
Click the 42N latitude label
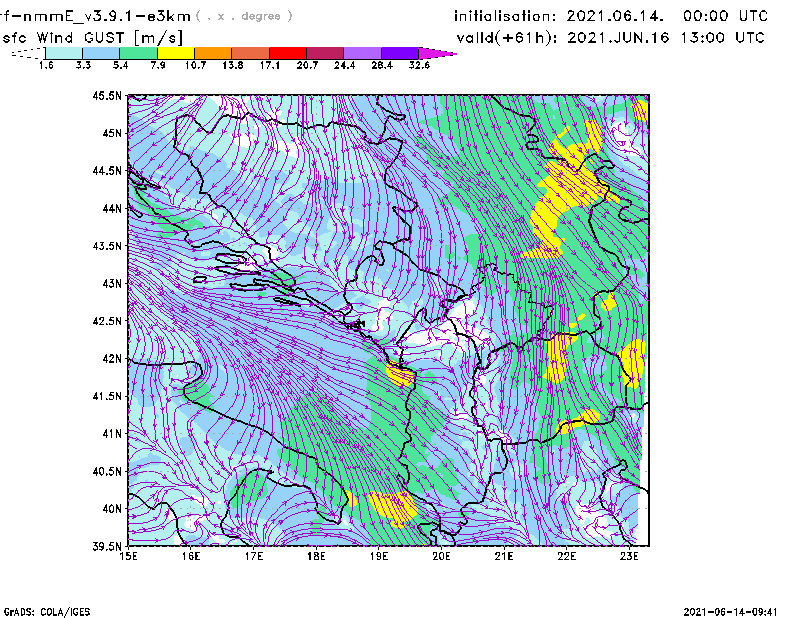tap(112, 359)
